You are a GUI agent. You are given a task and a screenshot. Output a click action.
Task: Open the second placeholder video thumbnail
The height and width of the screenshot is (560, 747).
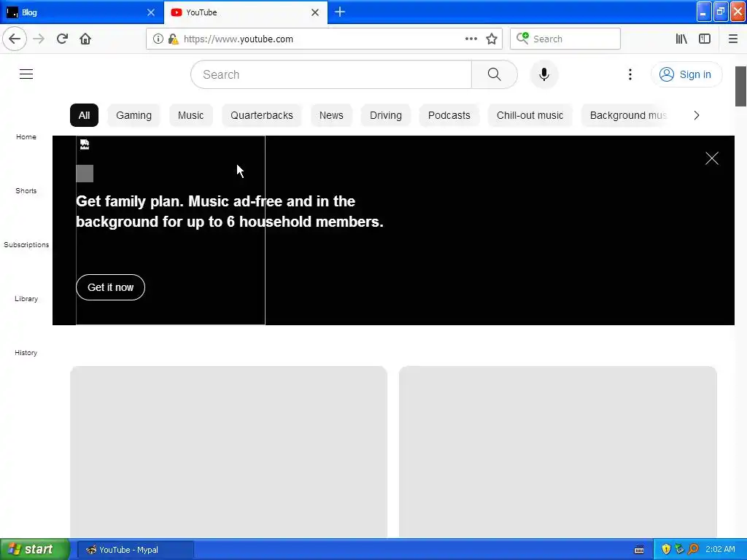click(x=557, y=451)
